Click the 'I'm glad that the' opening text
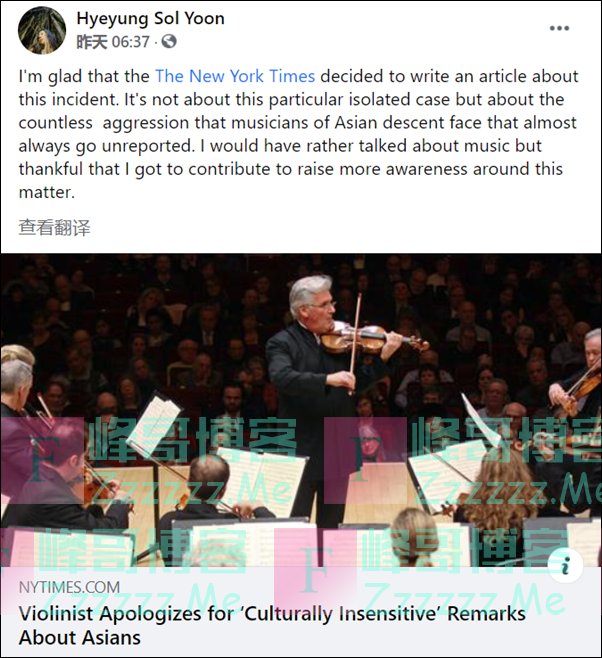The image size is (602, 658). (x=84, y=76)
